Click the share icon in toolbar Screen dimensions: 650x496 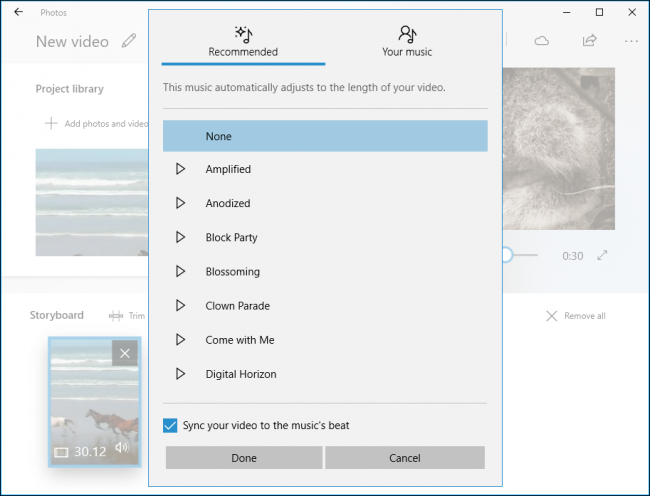[x=589, y=40]
